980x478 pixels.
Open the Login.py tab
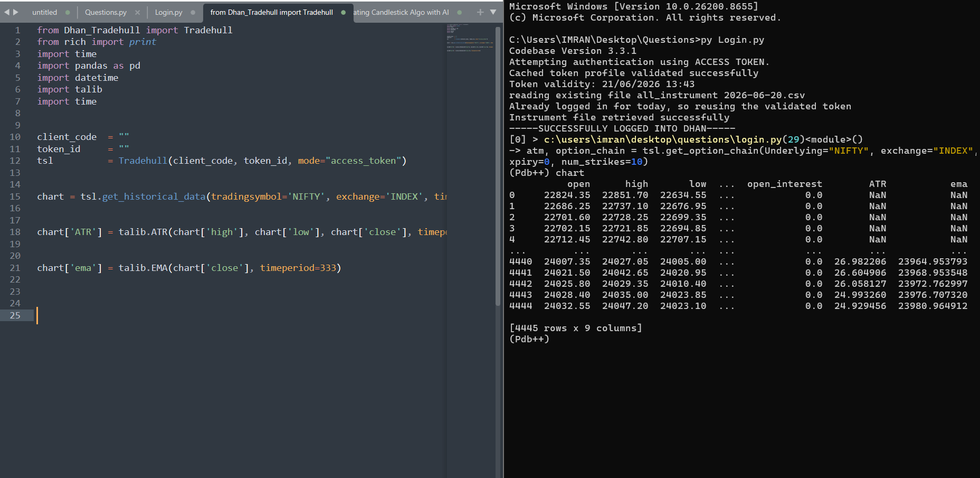tap(168, 12)
